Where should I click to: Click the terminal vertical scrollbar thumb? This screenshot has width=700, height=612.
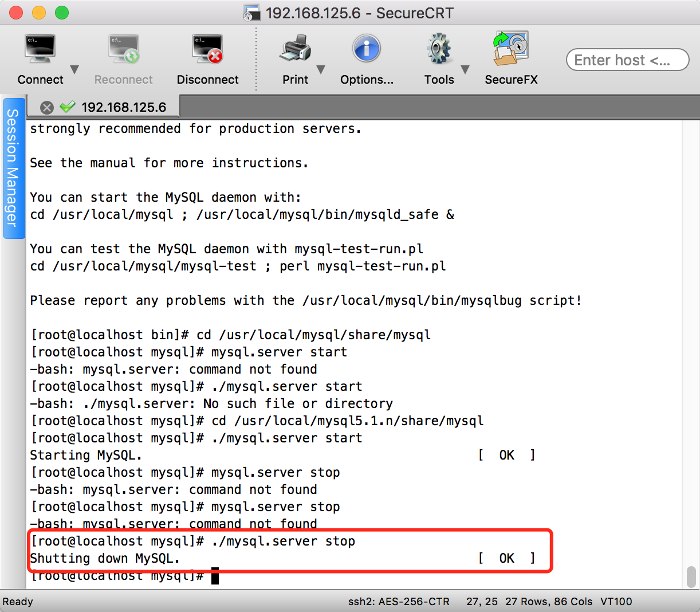[691, 577]
